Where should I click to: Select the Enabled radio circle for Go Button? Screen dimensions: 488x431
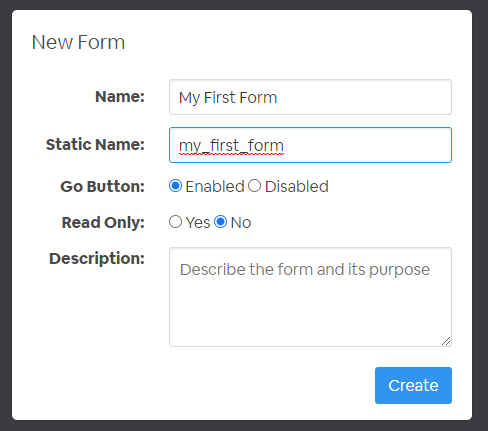tap(175, 186)
